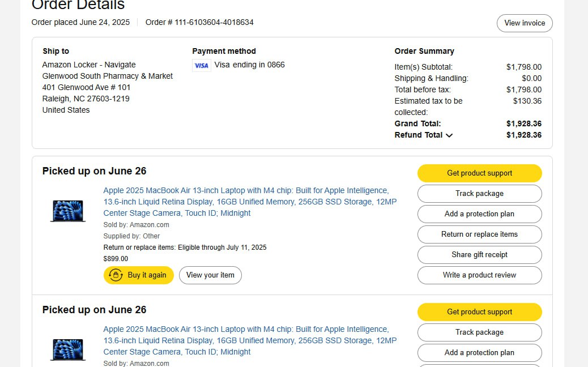Open the View invoice button
The width and height of the screenshot is (588, 367).
tap(525, 23)
